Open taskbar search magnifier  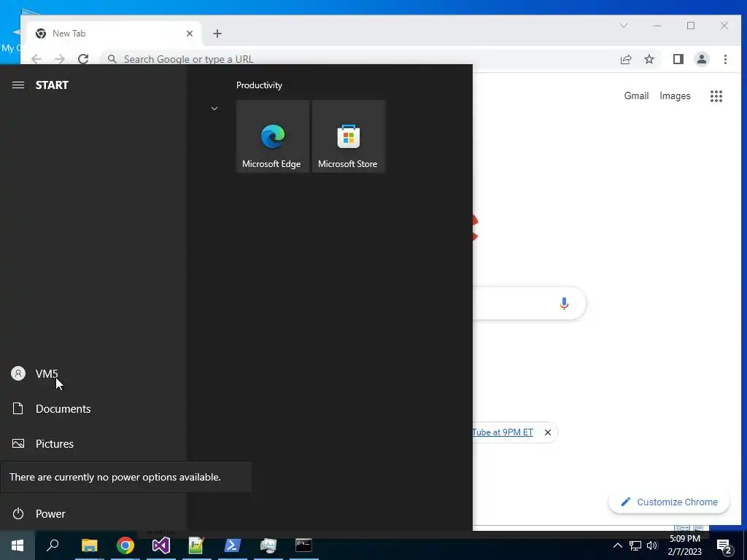click(53, 545)
